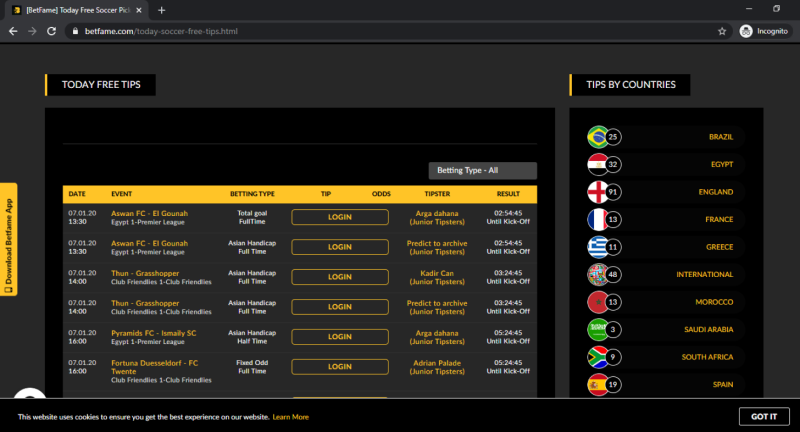This screenshot has height=432, width=800.
Task: Open tipster Adrian Palade profile
Action: (x=437, y=363)
